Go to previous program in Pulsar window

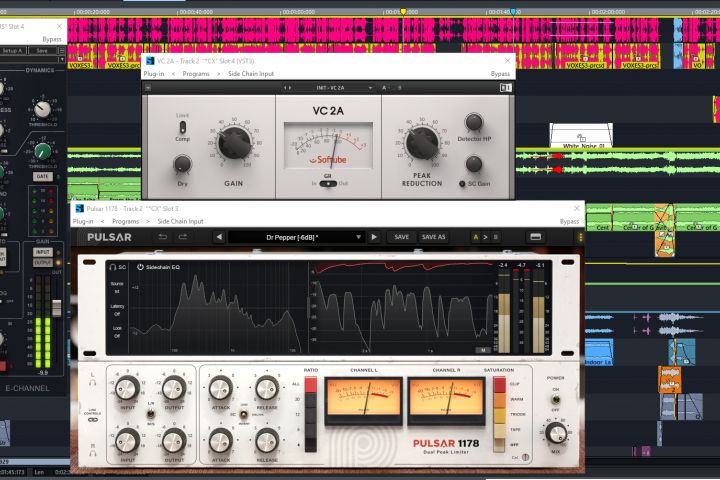click(x=102, y=221)
